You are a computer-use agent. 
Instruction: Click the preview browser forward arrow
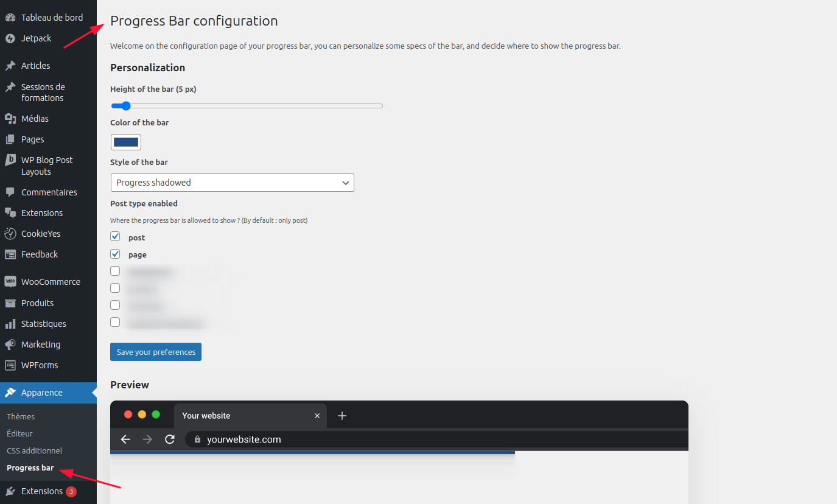pos(147,439)
